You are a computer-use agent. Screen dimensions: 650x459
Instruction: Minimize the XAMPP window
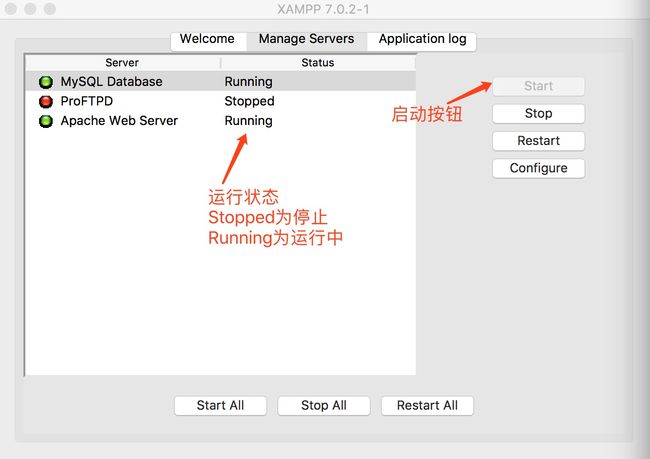(30, 9)
